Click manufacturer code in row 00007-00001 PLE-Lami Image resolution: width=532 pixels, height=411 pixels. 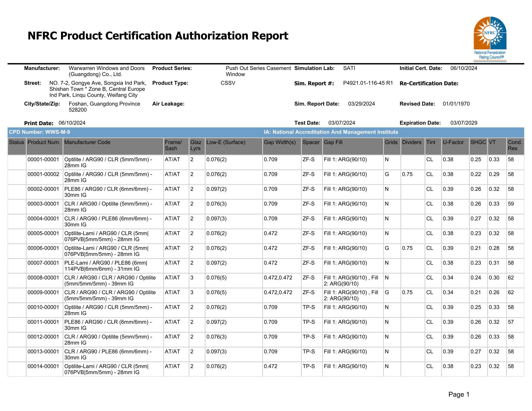point(106,266)
